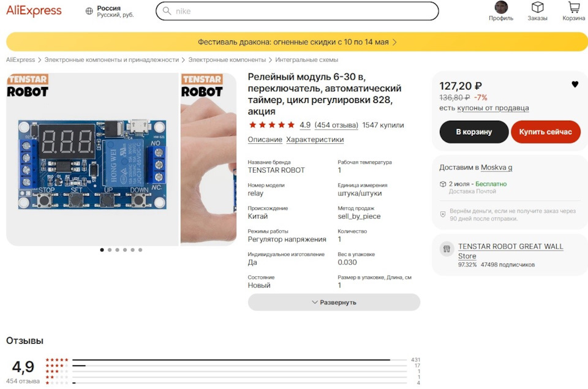Switch to the Описание tab
Image resolution: width=588 pixels, height=389 pixels.
pos(265,140)
